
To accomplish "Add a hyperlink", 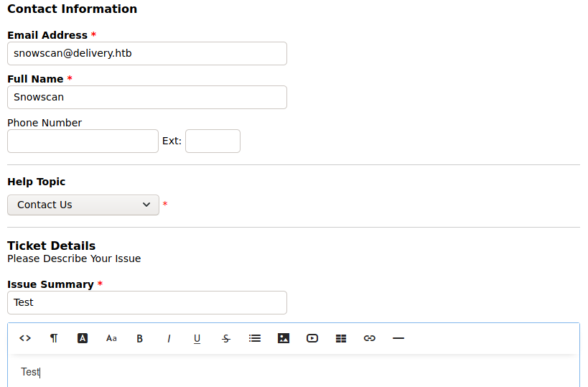I will (370, 338).
